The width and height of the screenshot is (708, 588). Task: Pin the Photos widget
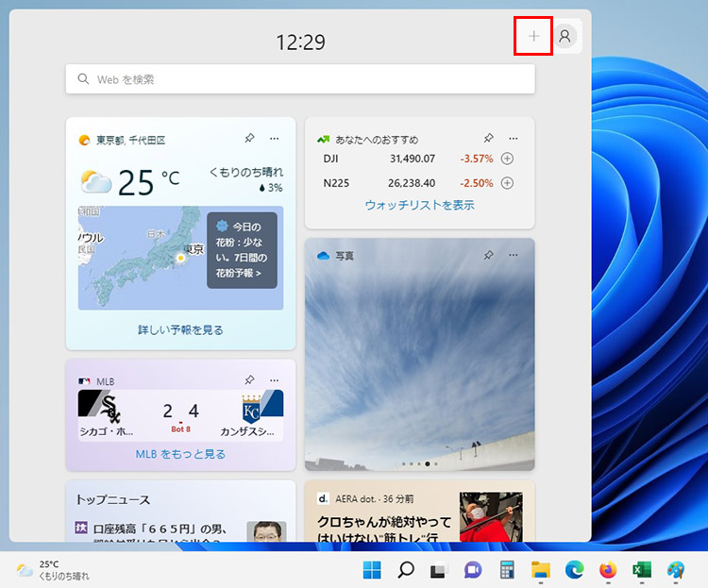click(x=488, y=255)
